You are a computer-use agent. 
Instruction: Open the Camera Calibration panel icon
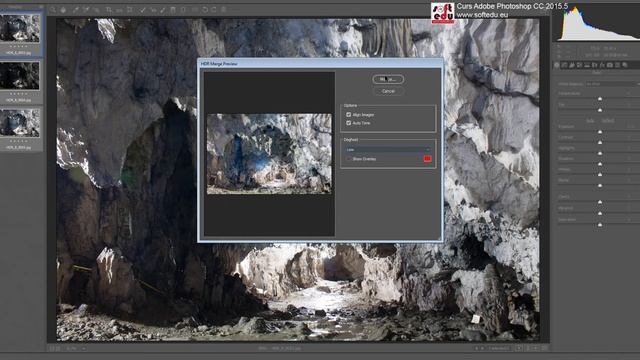click(610, 65)
